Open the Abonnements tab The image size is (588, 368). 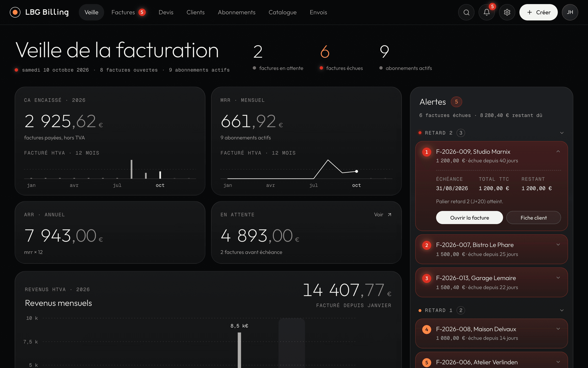point(237,12)
